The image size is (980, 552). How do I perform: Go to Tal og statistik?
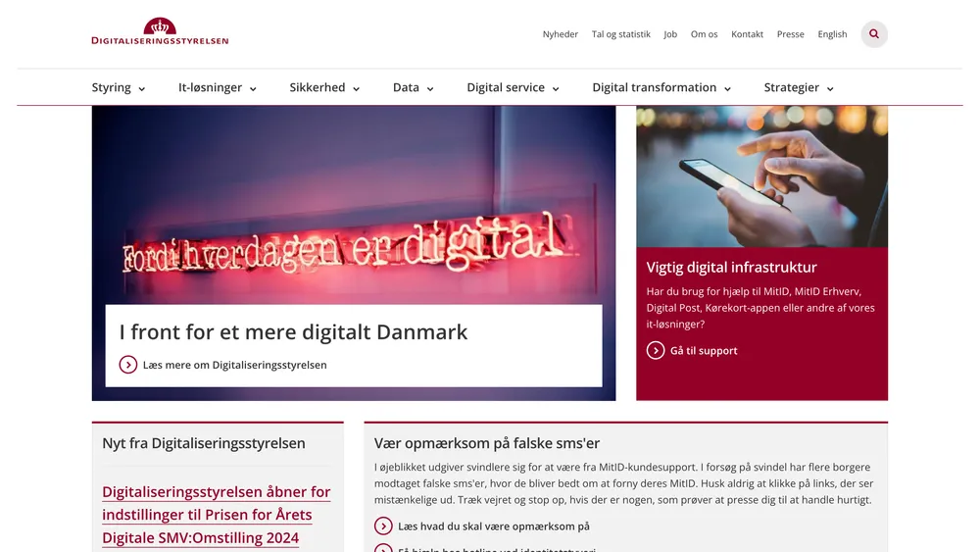(x=621, y=34)
